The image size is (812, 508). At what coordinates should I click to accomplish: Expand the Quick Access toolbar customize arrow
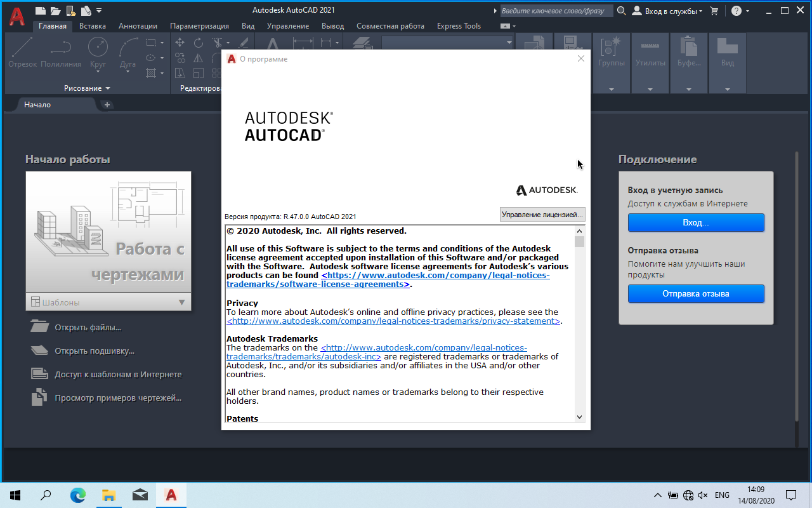click(x=99, y=11)
